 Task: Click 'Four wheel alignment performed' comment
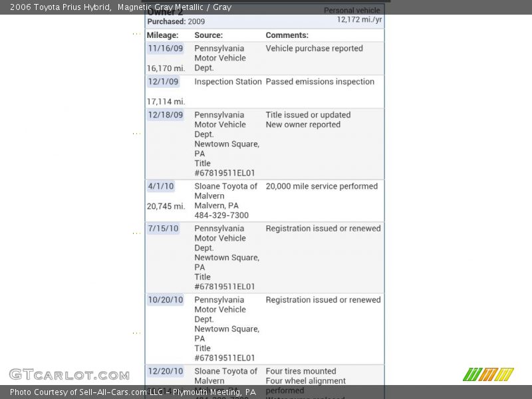305,386
